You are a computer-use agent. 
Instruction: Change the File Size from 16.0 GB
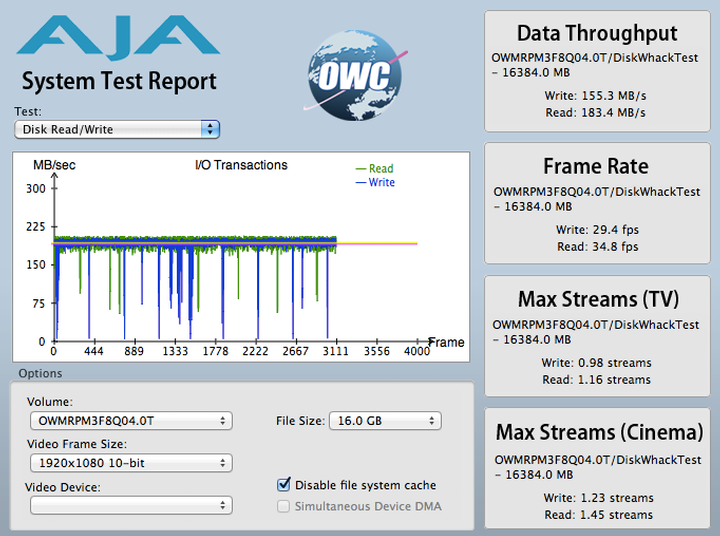pos(384,421)
